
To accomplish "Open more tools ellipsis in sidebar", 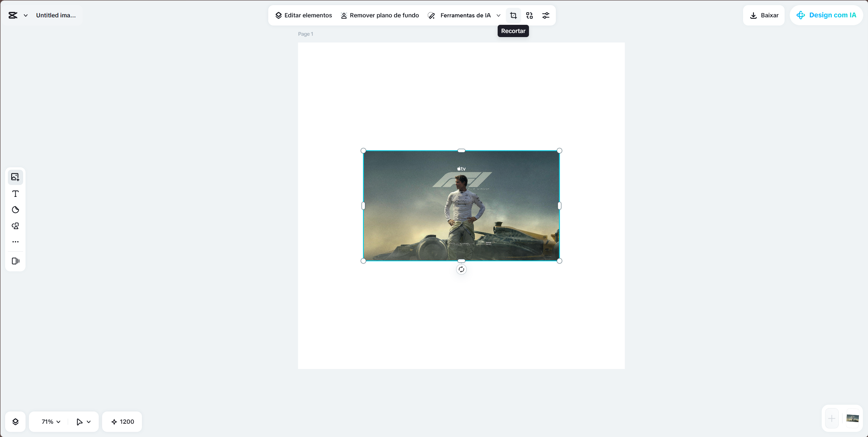I will pos(15,242).
